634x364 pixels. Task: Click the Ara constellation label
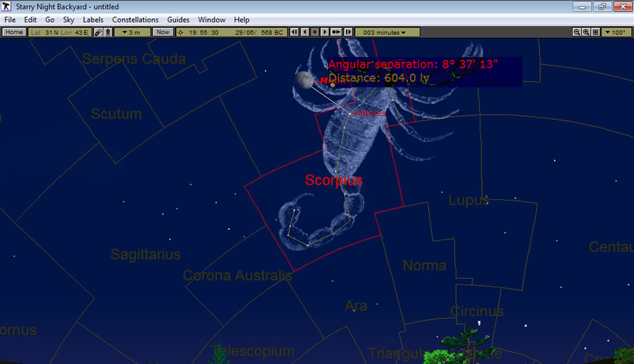tap(356, 306)
